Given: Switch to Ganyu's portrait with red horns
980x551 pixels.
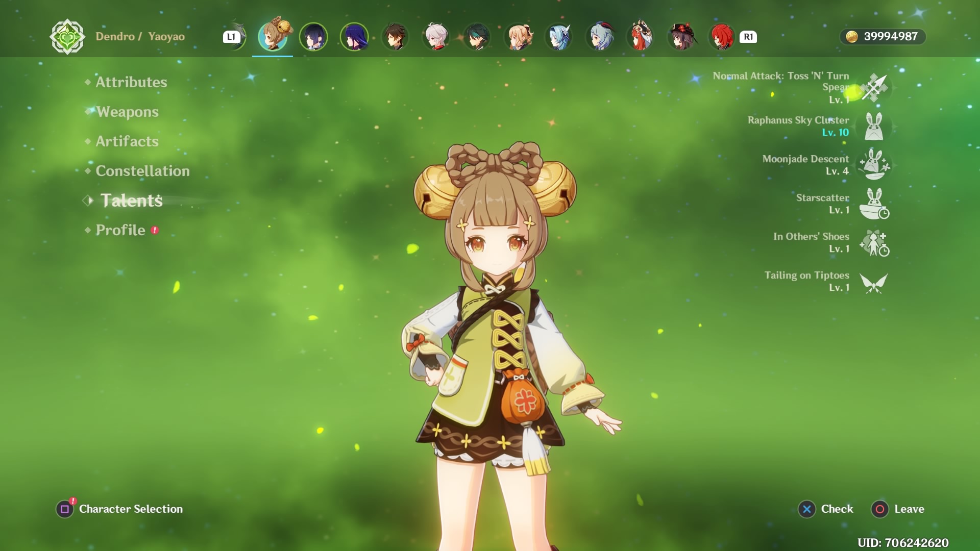Looking at the screenshot, I should click(x=600, y=37).
